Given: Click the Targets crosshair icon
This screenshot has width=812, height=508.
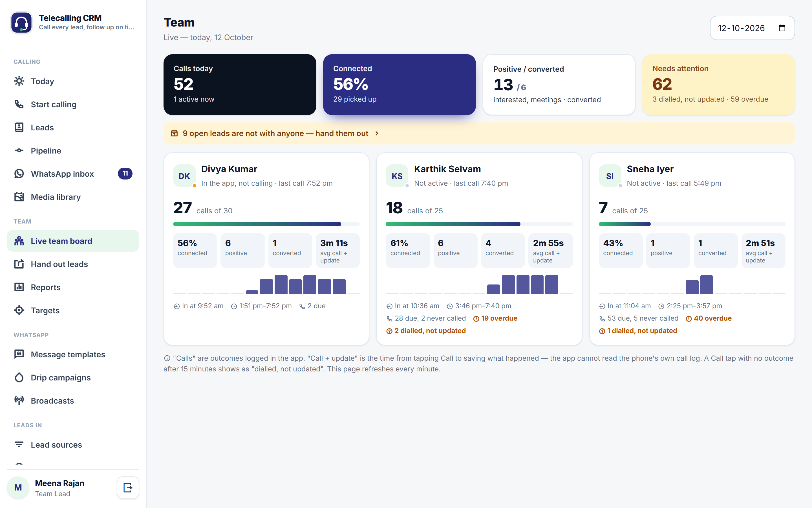Looking at the screenshot, I should click(x=19, y=310).
